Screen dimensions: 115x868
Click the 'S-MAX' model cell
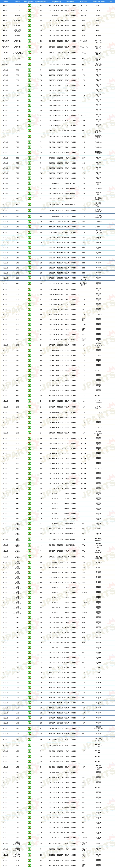pyautogui.click(x=17, y=35)
